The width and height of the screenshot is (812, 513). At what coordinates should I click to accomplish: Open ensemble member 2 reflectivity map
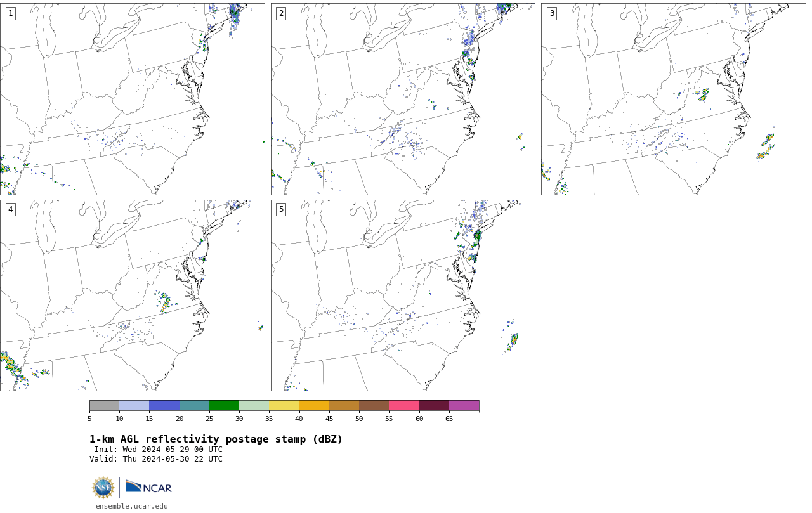[x=403, y=99]
